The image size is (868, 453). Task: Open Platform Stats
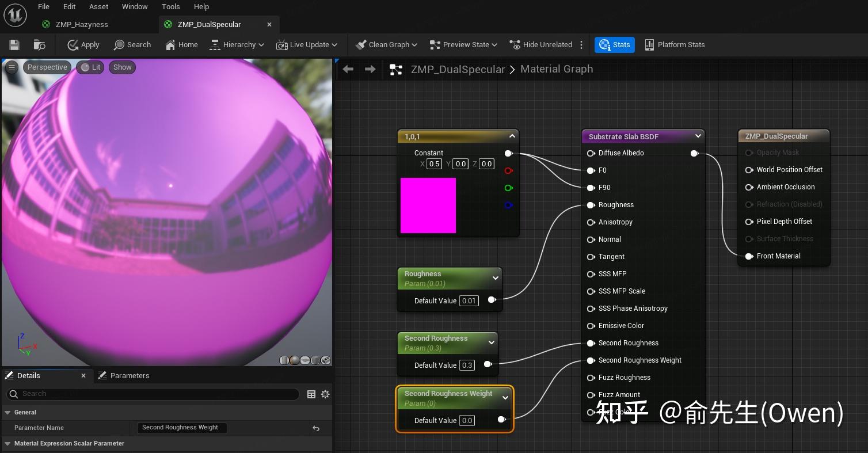[x=674, y=45]
